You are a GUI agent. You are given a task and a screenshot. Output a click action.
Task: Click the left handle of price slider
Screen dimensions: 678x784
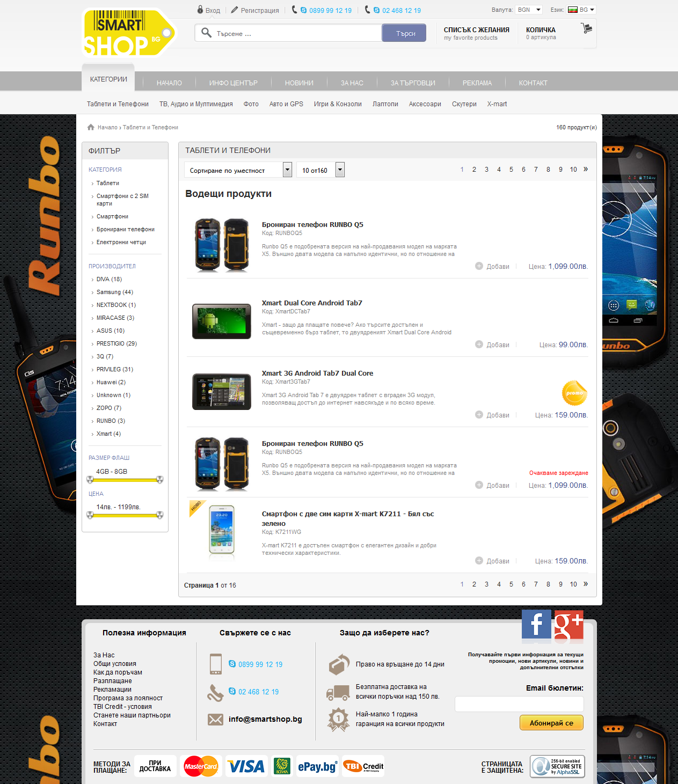(x=90, y=515)
